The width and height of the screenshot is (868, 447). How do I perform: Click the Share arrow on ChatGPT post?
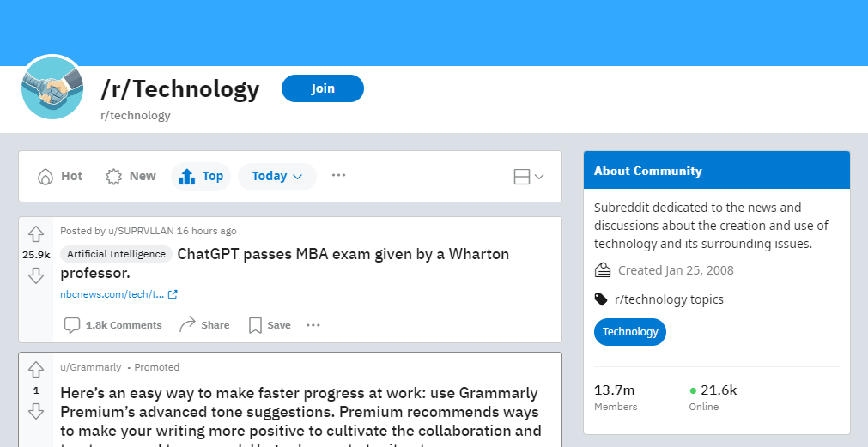188,324
